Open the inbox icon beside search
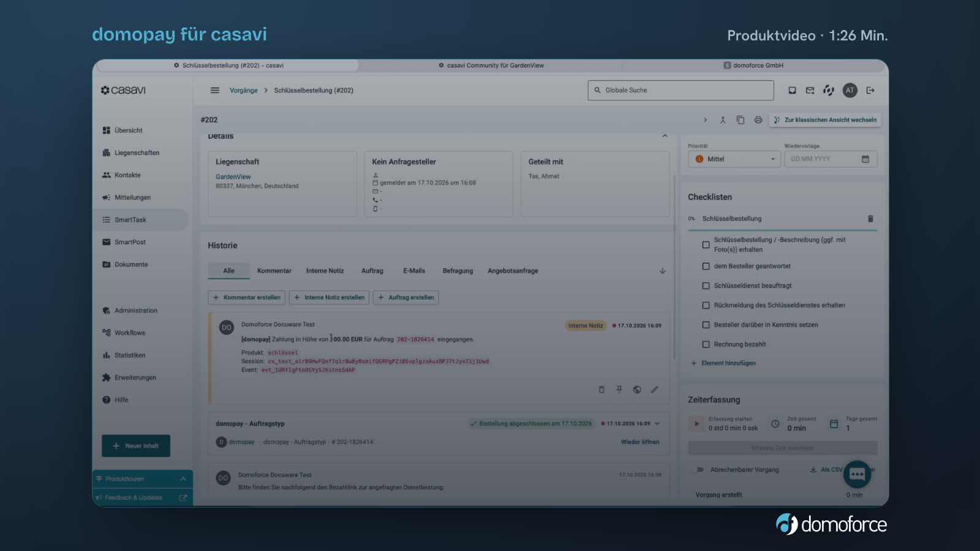Image resolution: width=980 pixels, height=551 pixels. tap(792, 91)
